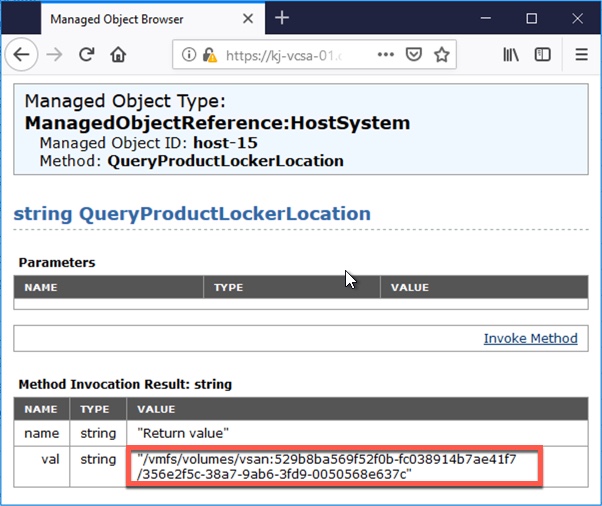Image resolution: width=602 pixels, height=506 pixels.
Task: Open the Firefox hamburger menu
Action: (581, 55)
